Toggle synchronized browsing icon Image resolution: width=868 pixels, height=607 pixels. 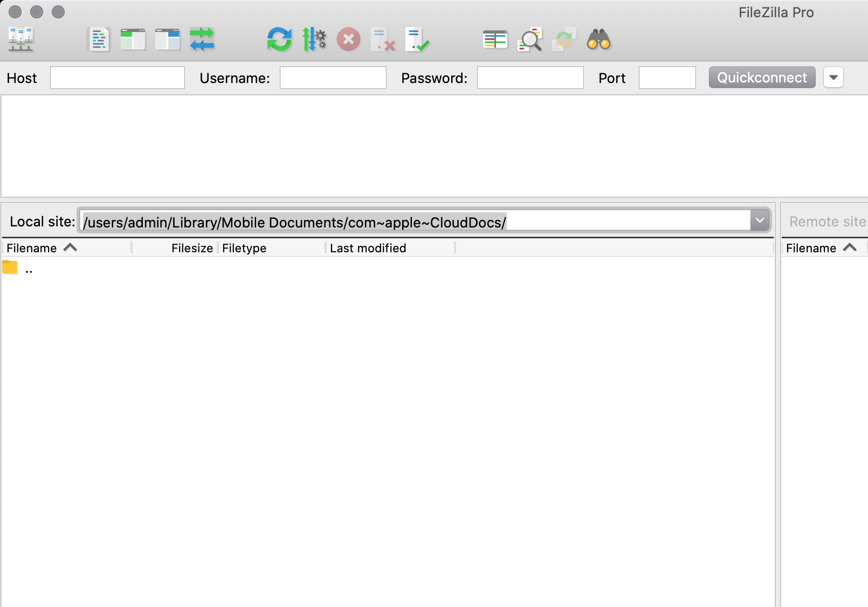[x=564, y=40]
